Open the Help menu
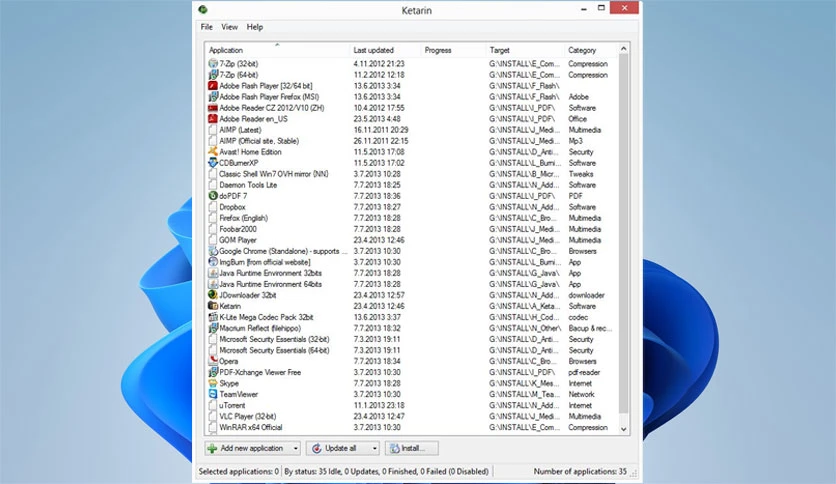This screenshot has height=484, width=836. 254,27
